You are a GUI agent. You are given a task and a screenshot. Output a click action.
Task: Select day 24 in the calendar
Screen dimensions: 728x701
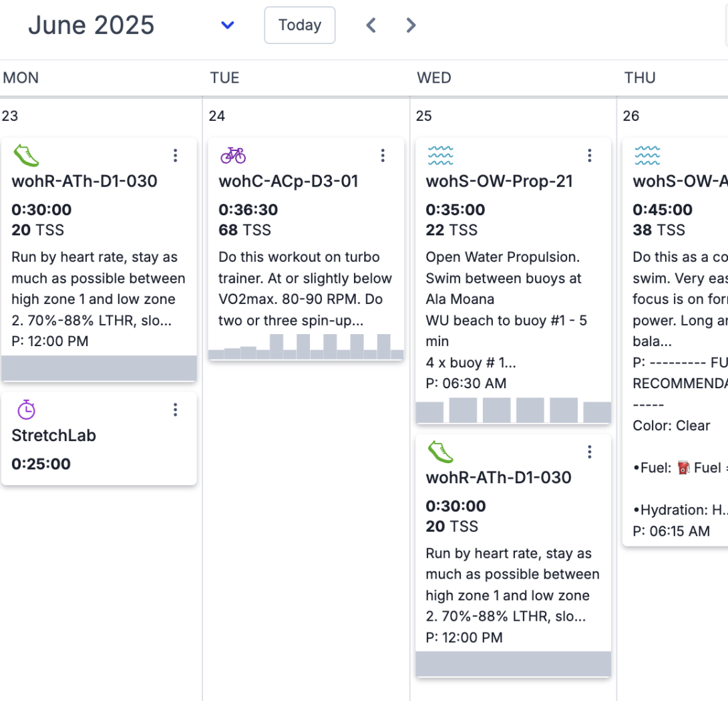coord(217,116)
